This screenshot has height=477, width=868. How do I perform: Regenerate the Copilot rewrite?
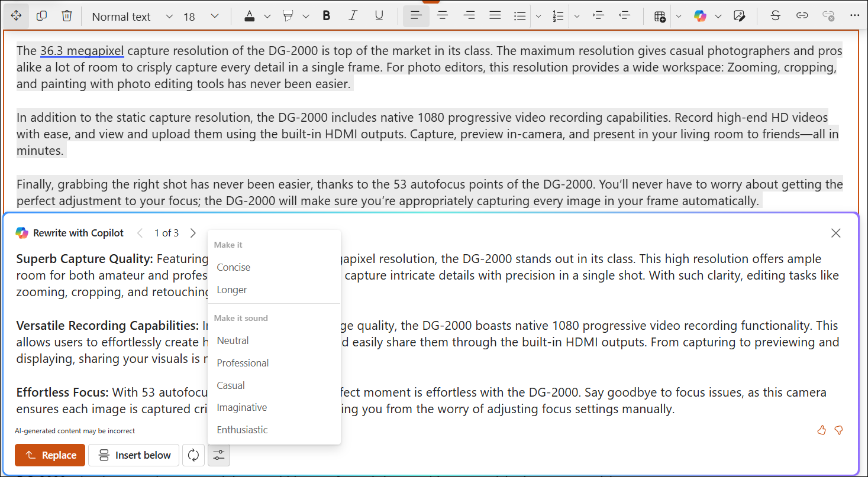193,455
